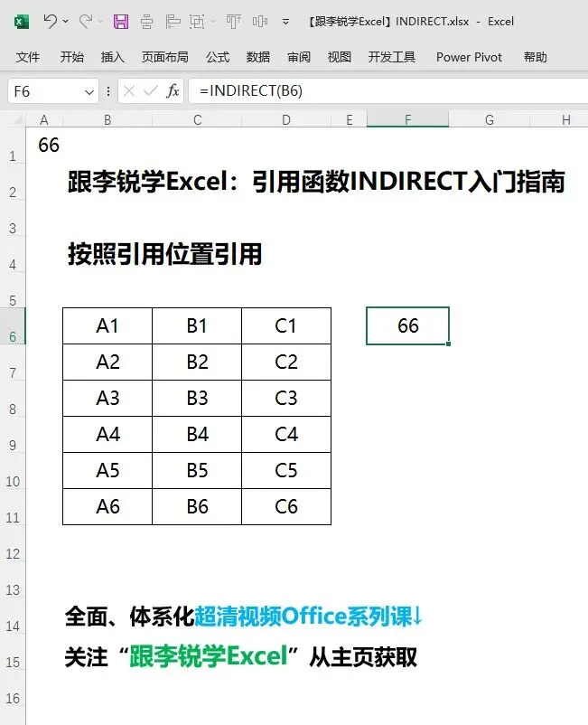Open the 审阅 tab
Screen dimensions: 588x725
(299, 57)
